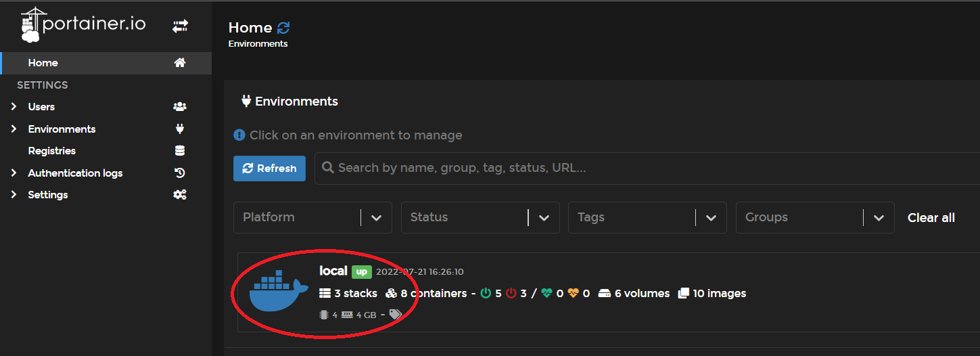
Task: Click the Authentication logs history icon
Action: click(x=180, y=173)
